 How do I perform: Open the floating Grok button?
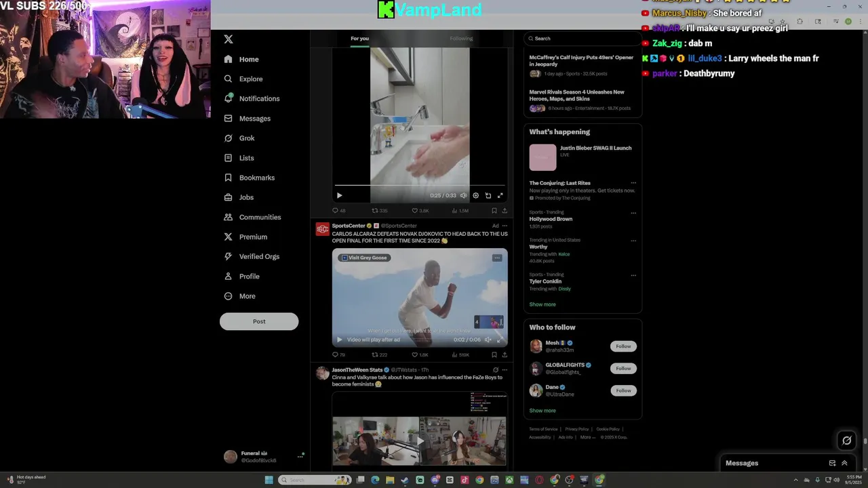(846, 441)
